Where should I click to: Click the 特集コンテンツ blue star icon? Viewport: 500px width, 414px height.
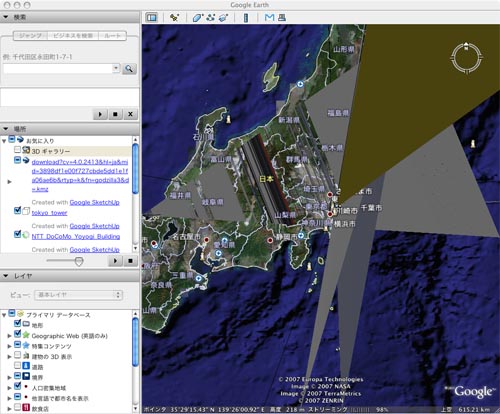(26, 345)
